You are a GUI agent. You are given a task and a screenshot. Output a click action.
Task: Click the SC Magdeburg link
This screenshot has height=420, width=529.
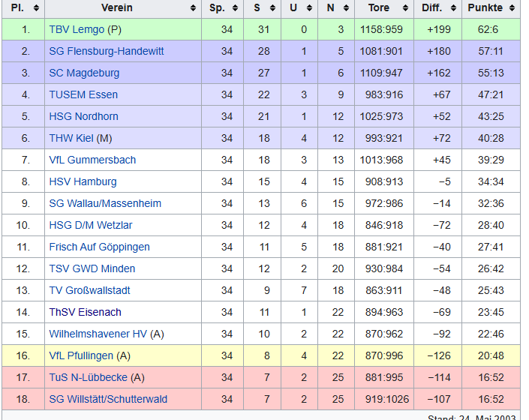[x=84, y=73]
